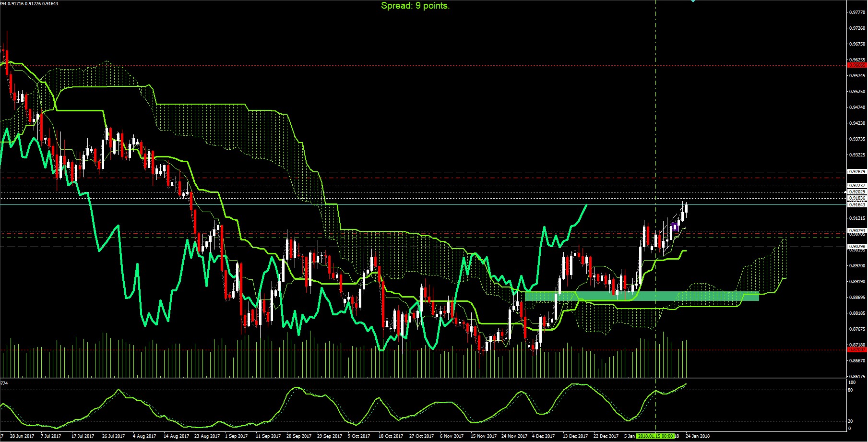The image size is (868, 442).
Task: Click the 0.94230 price scale value
Action: [857, 123]
